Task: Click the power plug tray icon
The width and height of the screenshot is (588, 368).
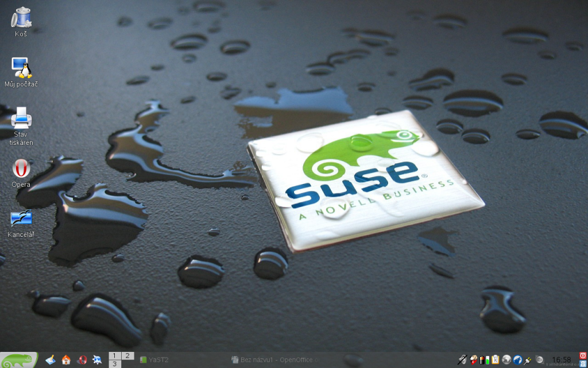Action: 528,360
